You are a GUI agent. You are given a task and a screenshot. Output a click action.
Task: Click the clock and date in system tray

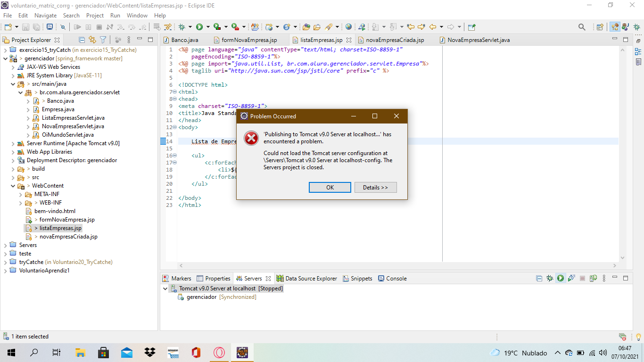(x=625, y=353)
